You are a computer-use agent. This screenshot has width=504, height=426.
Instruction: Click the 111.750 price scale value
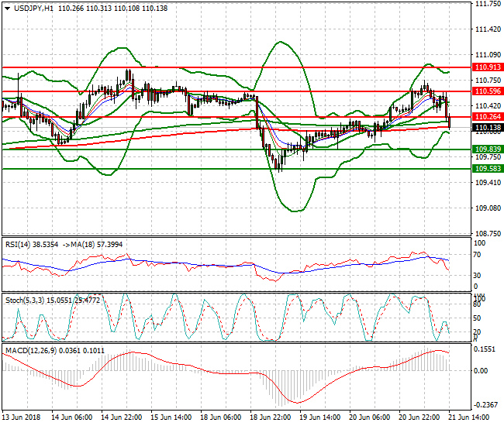click(x=488, y=4)
